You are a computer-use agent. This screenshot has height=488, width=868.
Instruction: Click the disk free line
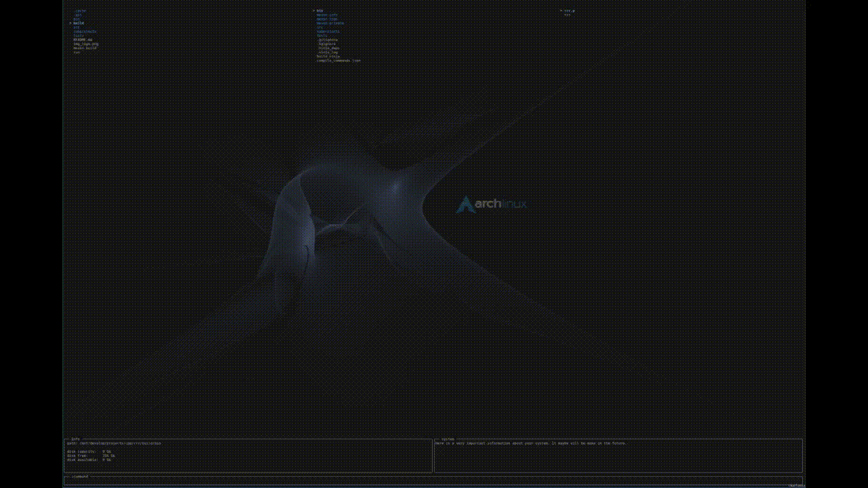[x=91, y=455]
